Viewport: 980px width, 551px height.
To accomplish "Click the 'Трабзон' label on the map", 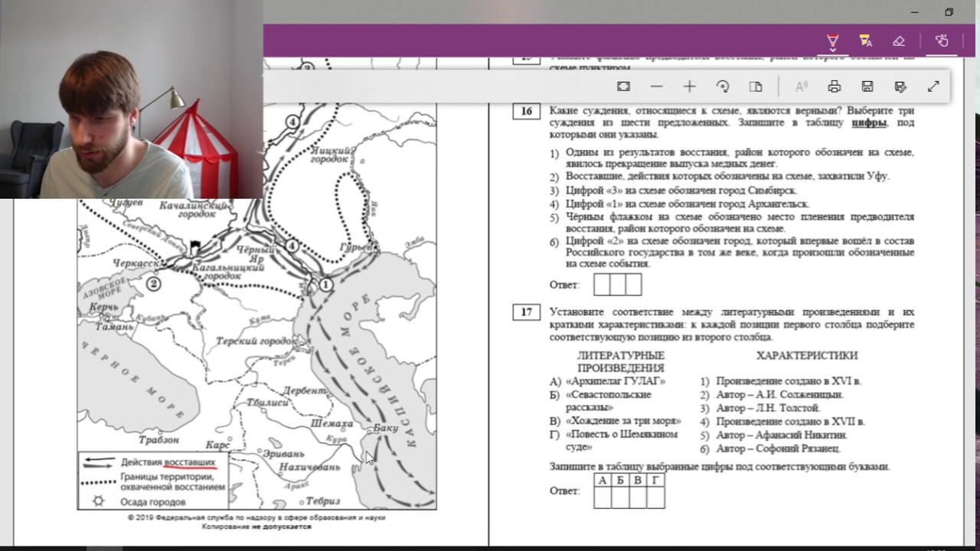I will (x=159, y=440).
